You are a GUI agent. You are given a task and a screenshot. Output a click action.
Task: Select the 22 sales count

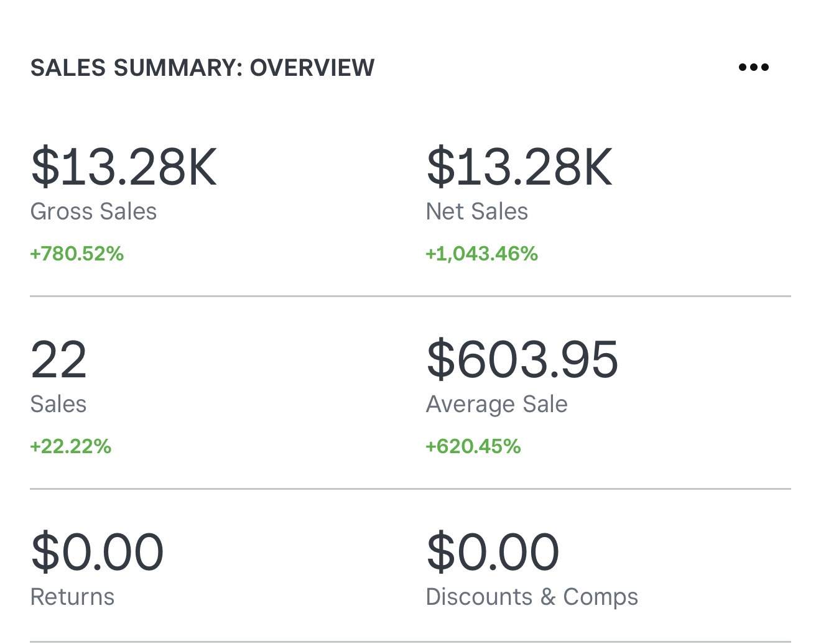[x=58, y=359]
